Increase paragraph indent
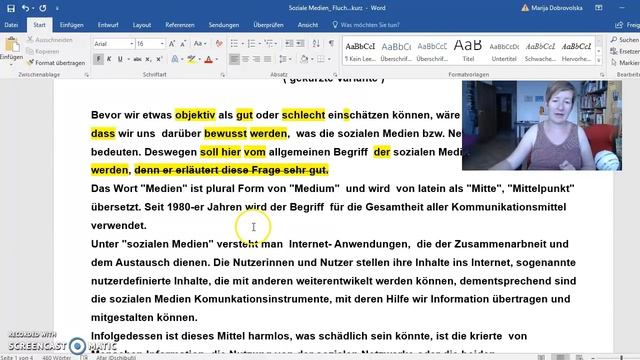 coord(300,43)
